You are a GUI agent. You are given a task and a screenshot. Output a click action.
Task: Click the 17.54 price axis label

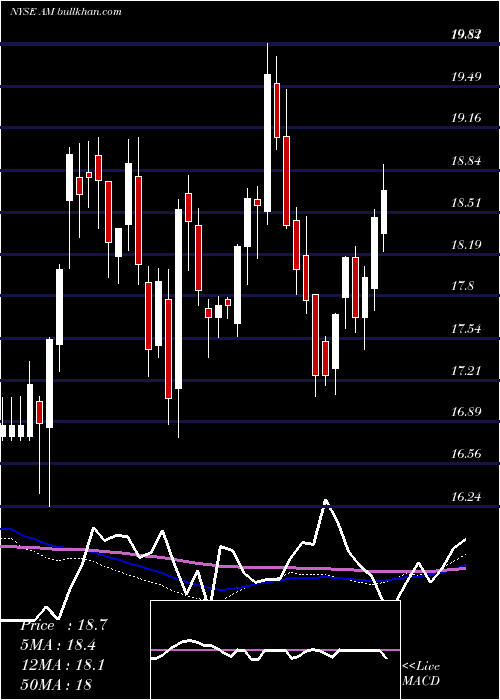(466, 329)
